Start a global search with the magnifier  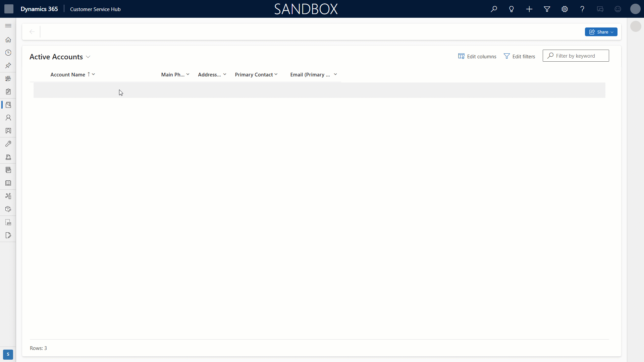[494, 9]
